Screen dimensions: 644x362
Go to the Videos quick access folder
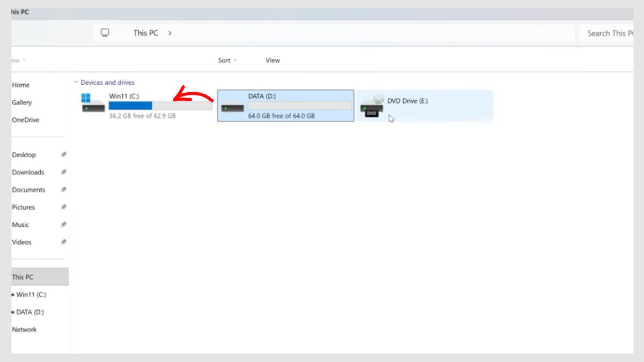click(x=22, y=242)
